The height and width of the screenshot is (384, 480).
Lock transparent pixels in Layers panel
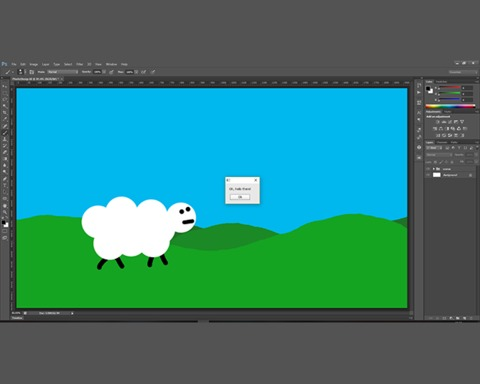tap(435, 162)
